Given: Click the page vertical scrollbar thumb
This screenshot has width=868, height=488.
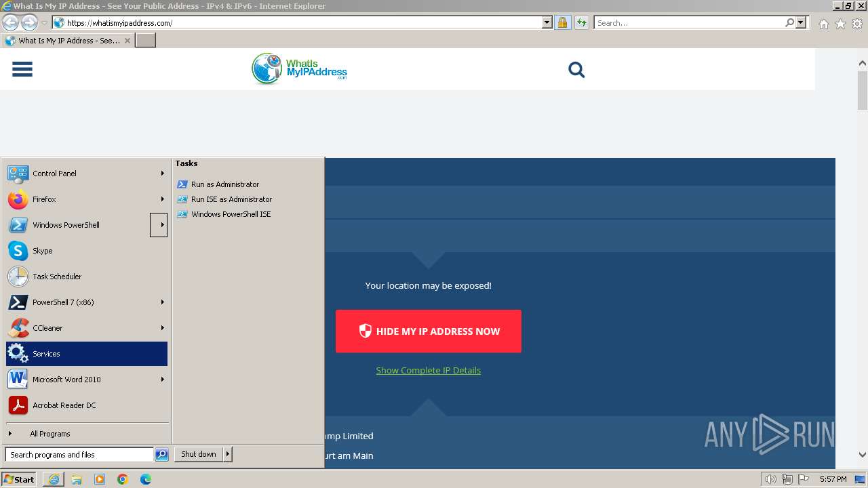Looking at the screenshot, I should [863, 89].
